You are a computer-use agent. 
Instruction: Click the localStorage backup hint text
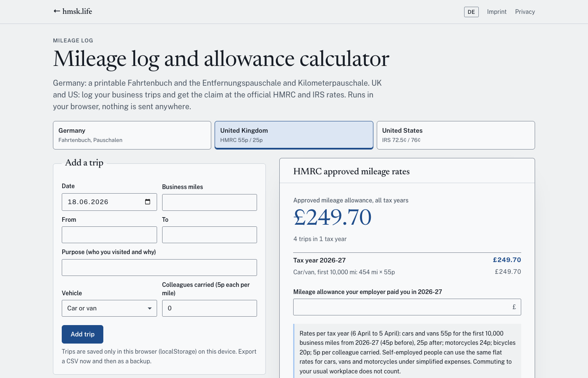(159, 356)
